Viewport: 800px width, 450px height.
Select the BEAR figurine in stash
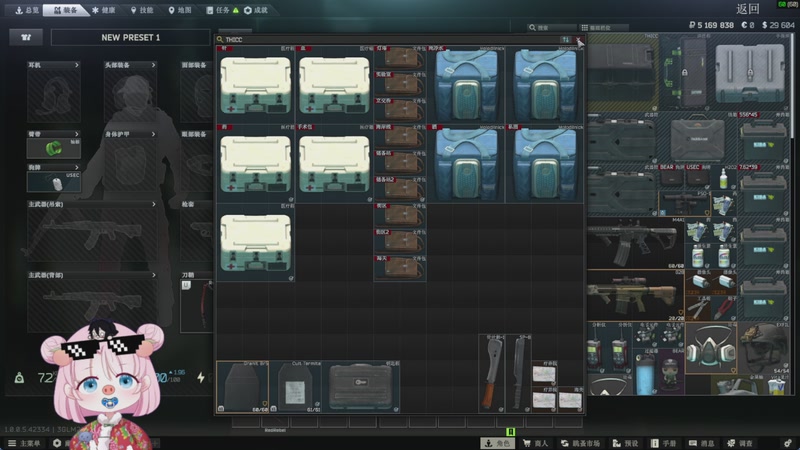pyautogui.click(x=671, y=369)
